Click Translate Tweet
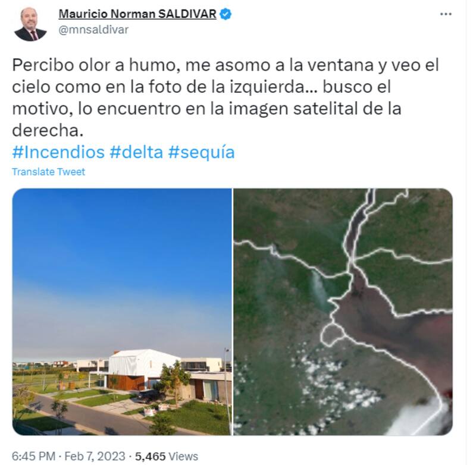Image resolution: width=476 pixels, height=465 pixels. 49,172
